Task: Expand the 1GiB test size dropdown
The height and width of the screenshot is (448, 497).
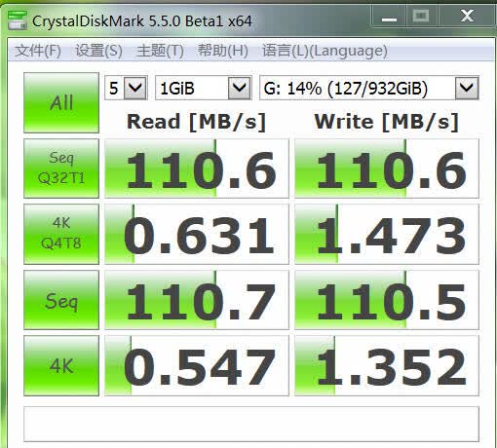Action: tap(204, 88)
